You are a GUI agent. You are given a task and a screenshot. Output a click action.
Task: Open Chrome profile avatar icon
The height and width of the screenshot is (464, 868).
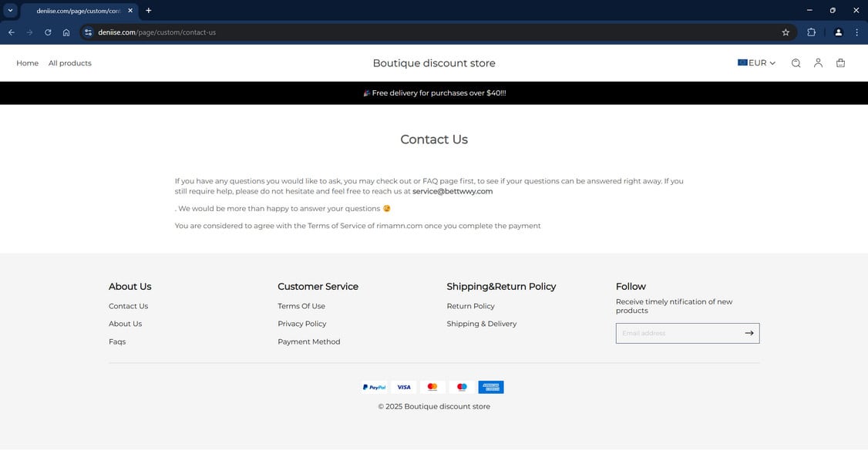[838, 32]
